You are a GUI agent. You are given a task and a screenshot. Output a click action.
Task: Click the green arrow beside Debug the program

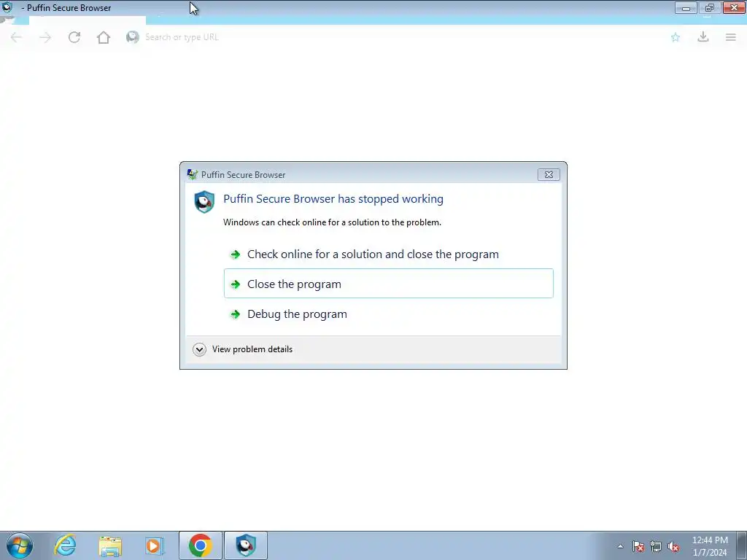tap(236, 314)
